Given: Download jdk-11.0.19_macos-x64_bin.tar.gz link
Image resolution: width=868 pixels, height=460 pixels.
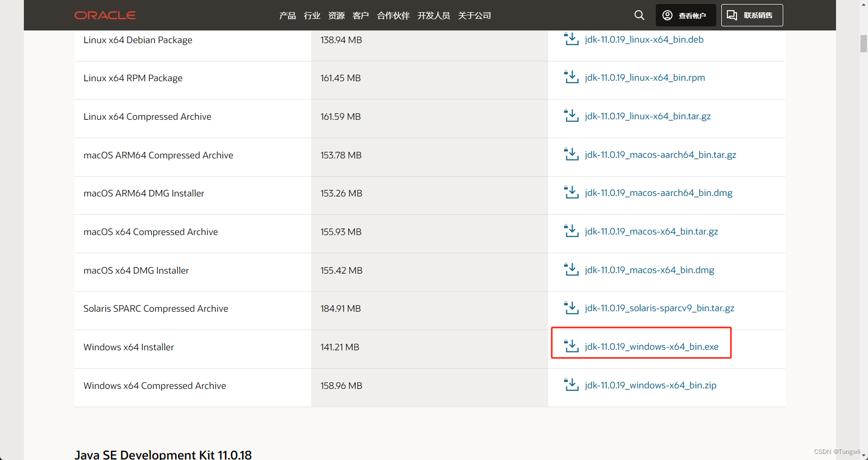Looking at the screenshot, I should point(651,232).
